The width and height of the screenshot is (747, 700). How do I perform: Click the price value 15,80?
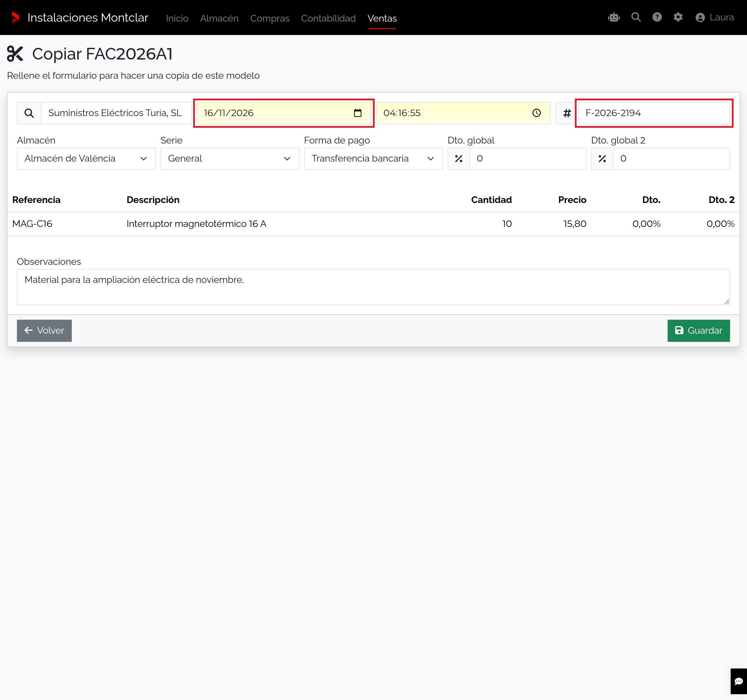click(x=575, y=224)
